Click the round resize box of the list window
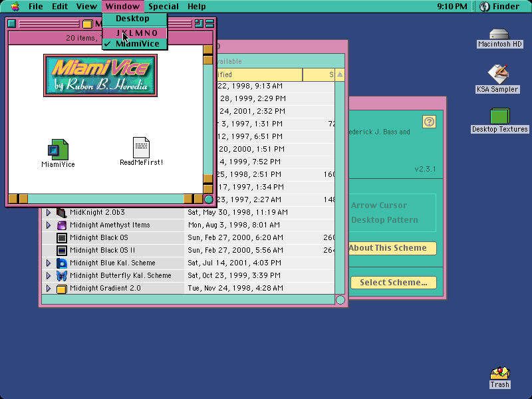 (340, 300)
